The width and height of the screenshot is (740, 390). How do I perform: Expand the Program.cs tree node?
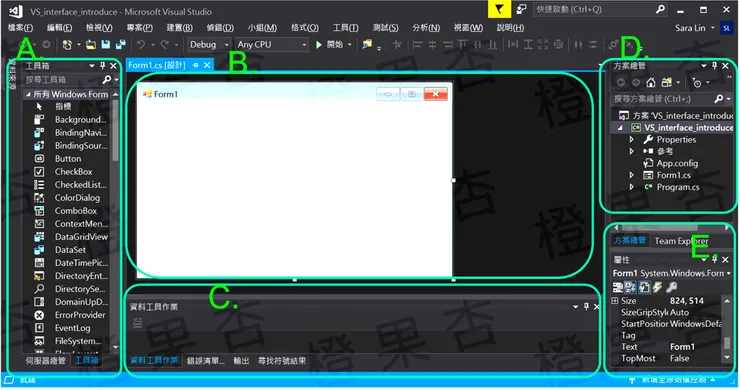[x=632, y=187]
